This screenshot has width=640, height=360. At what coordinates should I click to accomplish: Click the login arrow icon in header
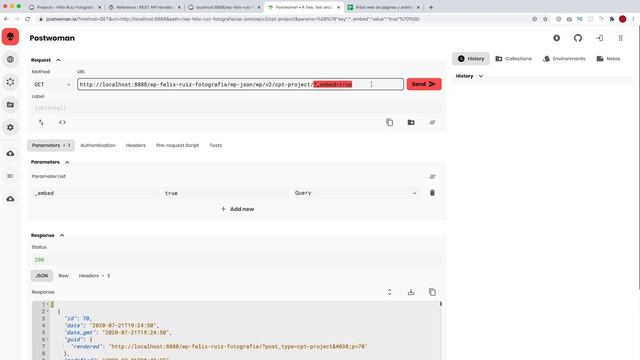[599, 38]
